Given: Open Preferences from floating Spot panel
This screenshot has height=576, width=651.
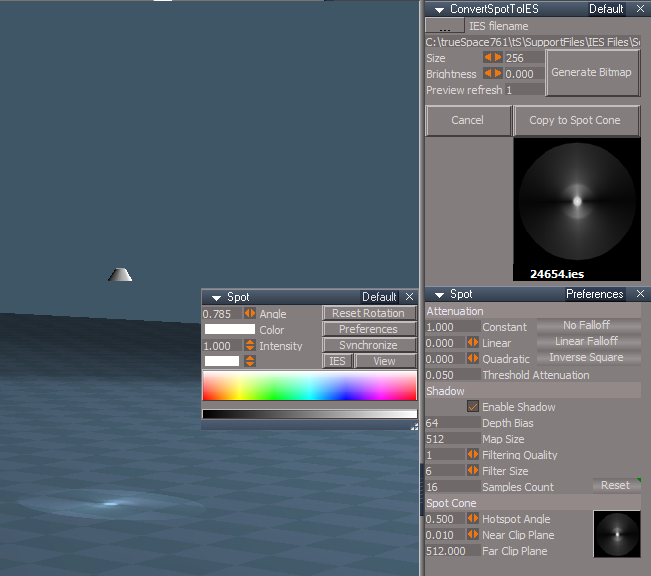Looking at the screenshot, I should 369,329.
